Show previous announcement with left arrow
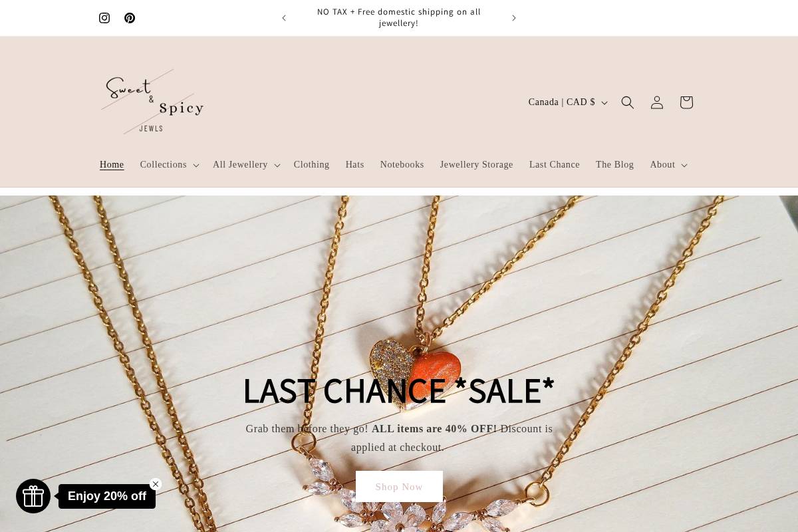798x532 pixels. click(284, 18)
